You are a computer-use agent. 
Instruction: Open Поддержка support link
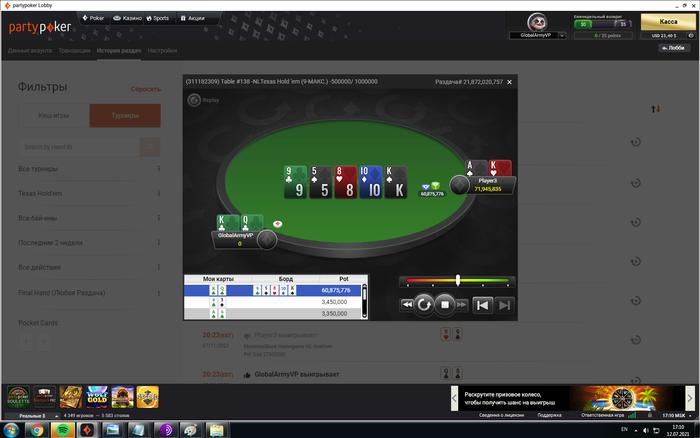point(550,415)
